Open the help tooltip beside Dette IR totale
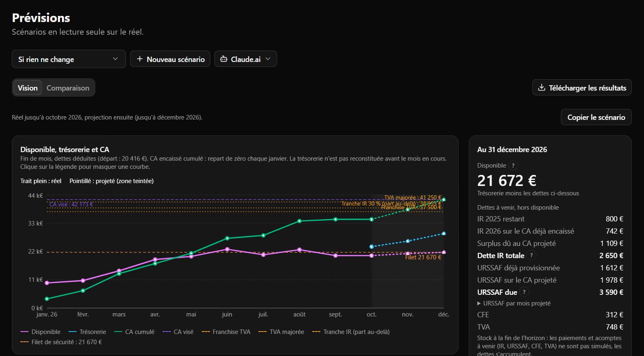This screenshot has height=356, width=644. pyautogui.click(x=531, y=256)
